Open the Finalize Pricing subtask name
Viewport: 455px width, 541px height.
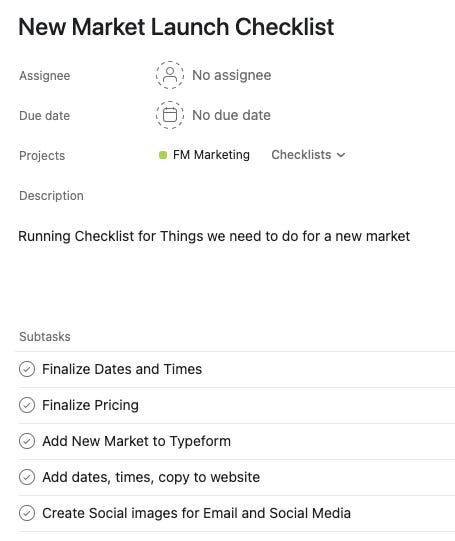tap(90, 405)
